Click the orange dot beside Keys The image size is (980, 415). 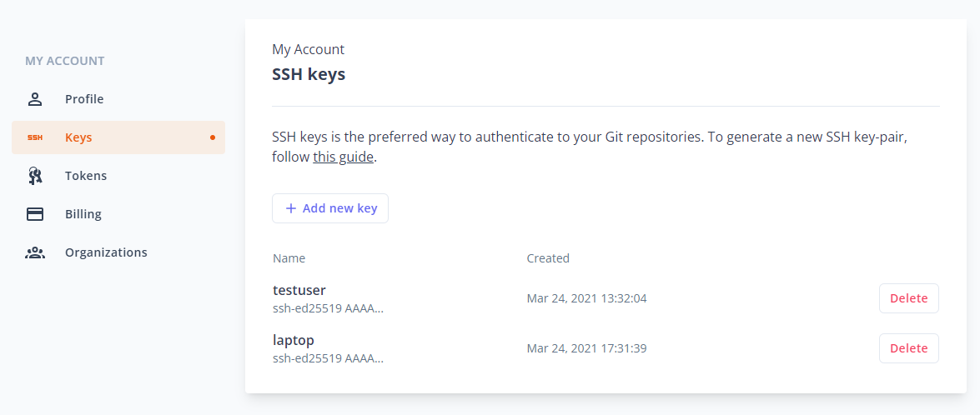213,137
